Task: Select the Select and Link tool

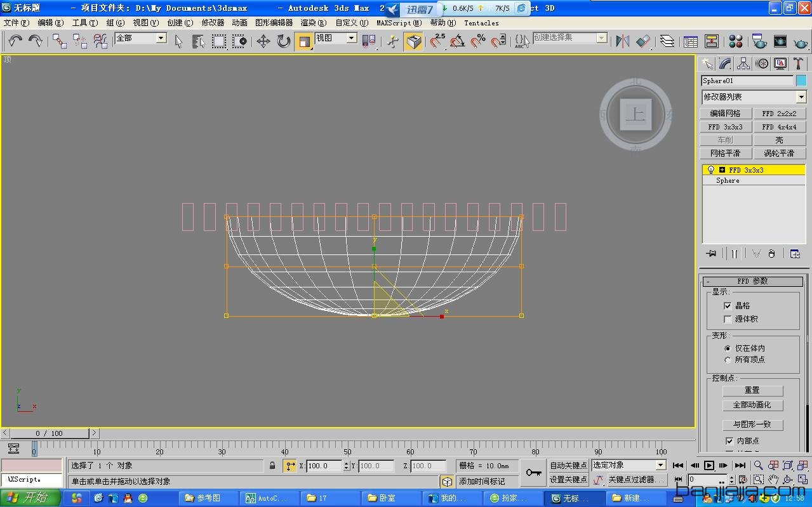Action: pyautogui.click(x=60, y=41)
